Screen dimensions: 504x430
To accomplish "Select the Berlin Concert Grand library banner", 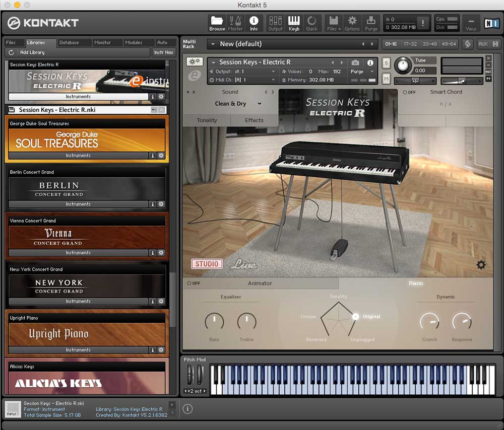I will coord(59,189).
